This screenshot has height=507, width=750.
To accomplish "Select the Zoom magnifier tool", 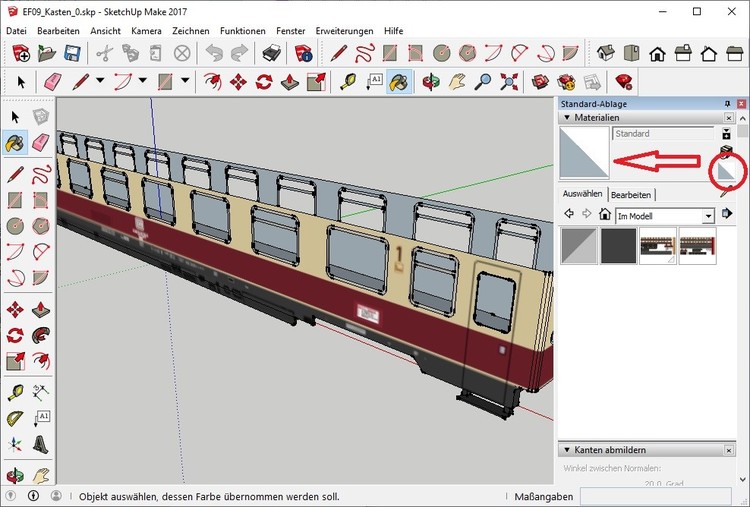I will pos(483,82).
